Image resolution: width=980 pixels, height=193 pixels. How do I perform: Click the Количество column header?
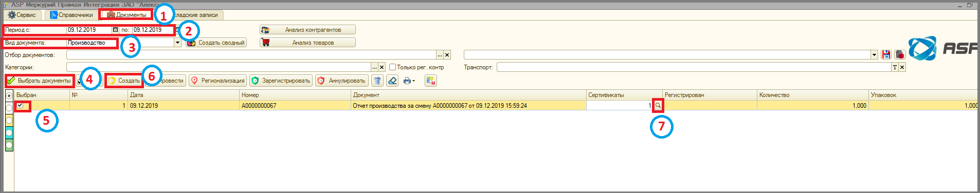click(x=812, y=95)
